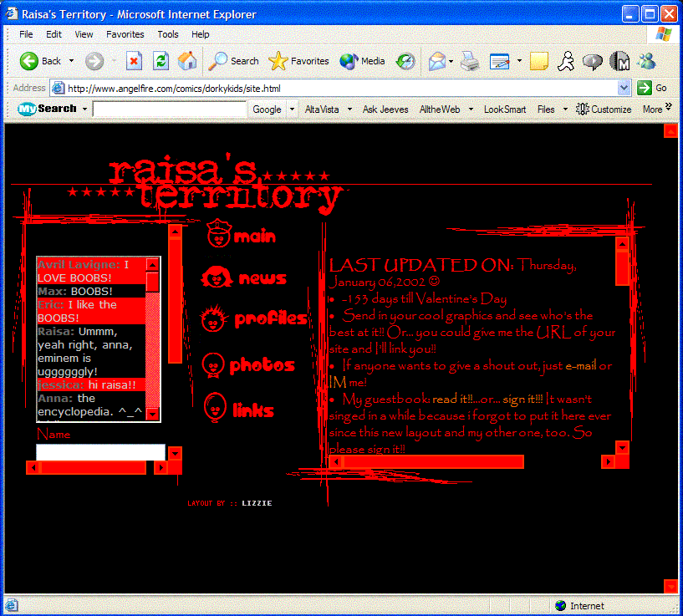Viewport: 683px width, 616px height.
Task: Click the Name input field
Action: tap(100, 452)
